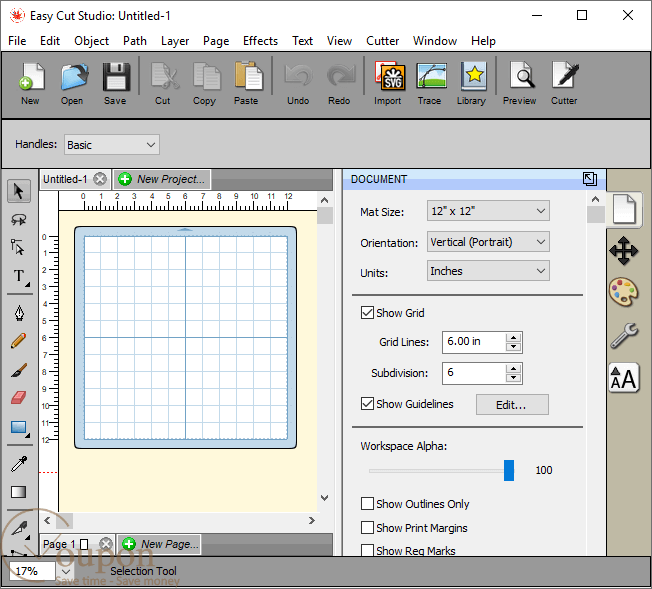This screenshot has height=589, width=652.
Task: Click the Subdivision input field
Action: (x=474, y=373)
